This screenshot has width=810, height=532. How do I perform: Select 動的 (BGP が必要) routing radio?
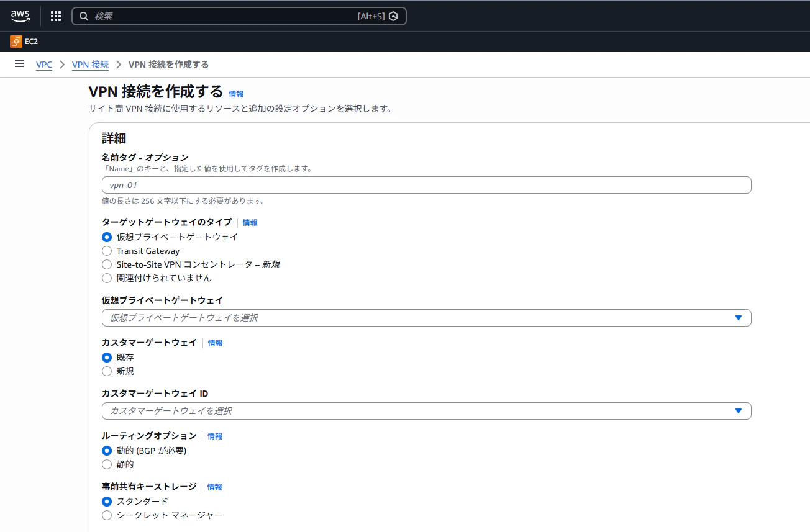[x=107, y=451]
